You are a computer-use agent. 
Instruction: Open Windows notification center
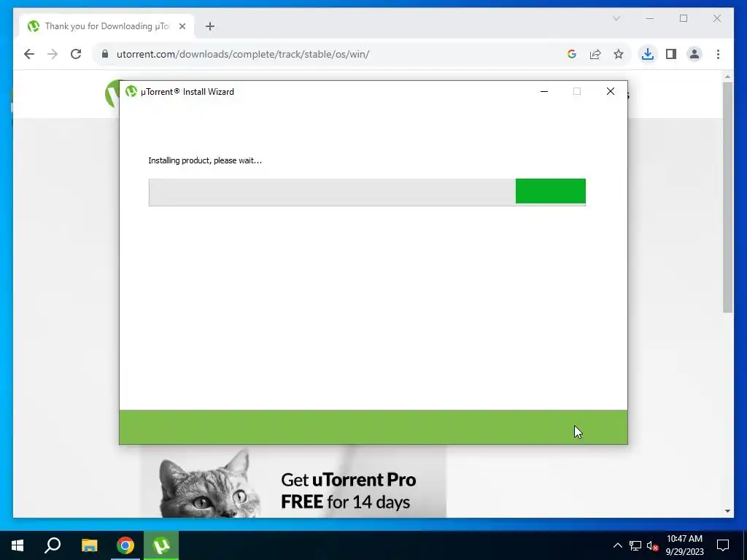click(x=723, y=545)
